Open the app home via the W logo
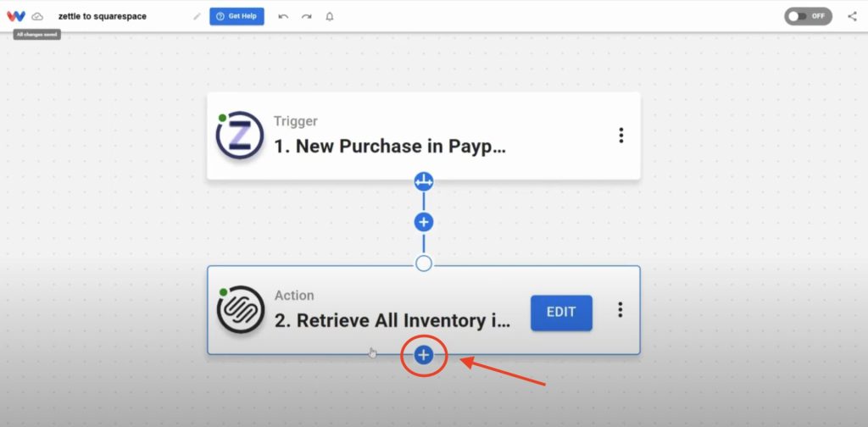The width and height of the screenshot is (868, 427). (16, 16)
